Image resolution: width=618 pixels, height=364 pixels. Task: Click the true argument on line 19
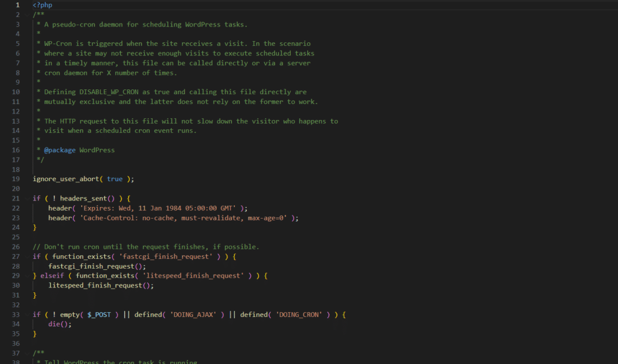[x=115, y=179]
